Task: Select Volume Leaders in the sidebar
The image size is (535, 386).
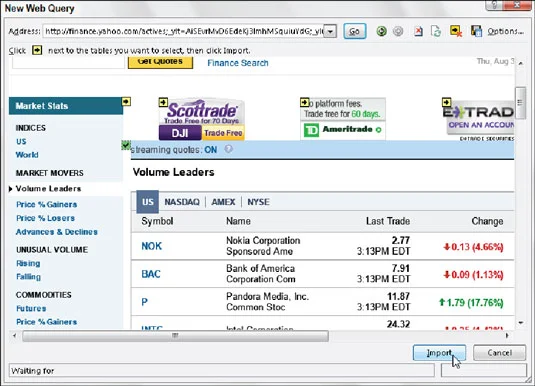Action: coord(48,189)
